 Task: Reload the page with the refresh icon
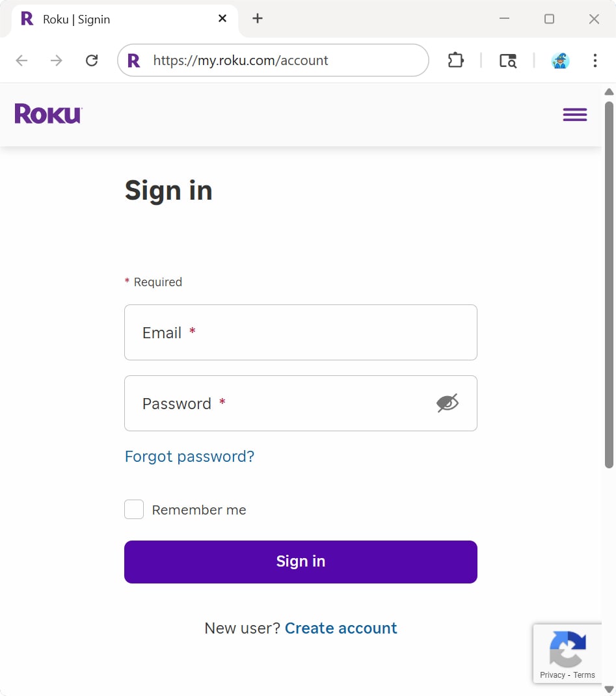(92, 60)
